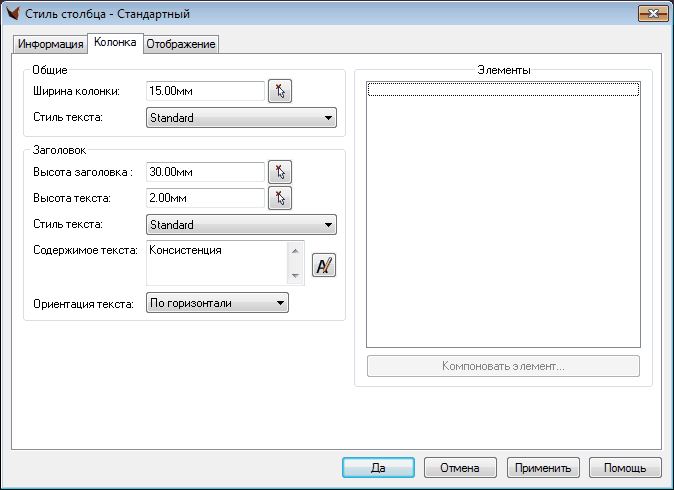674x490 pixels.
Task: Expand the text style dropdown in the Заголовок section
Action: (241, 225)
